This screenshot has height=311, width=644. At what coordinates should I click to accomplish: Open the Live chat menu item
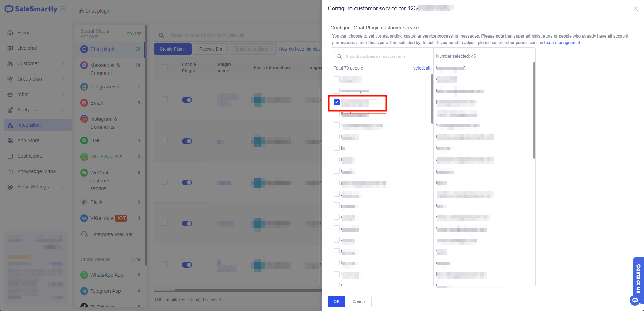click(27, 48)
